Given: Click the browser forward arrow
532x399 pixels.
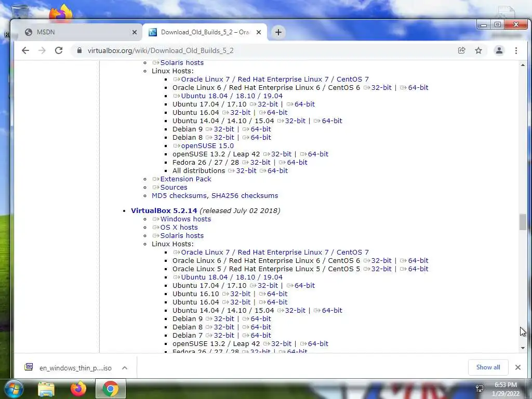Looking at the screenshot, I should point(42,50).
